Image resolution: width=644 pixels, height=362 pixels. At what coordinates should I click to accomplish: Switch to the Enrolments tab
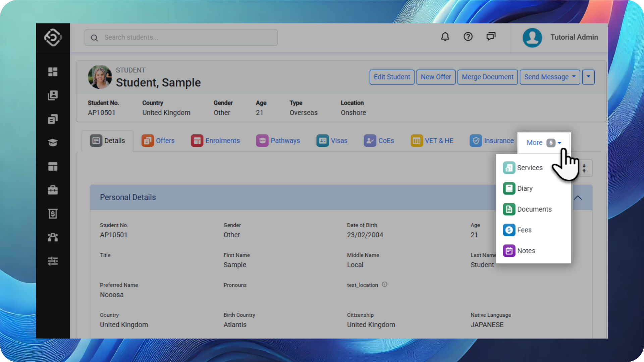point(216,141)
